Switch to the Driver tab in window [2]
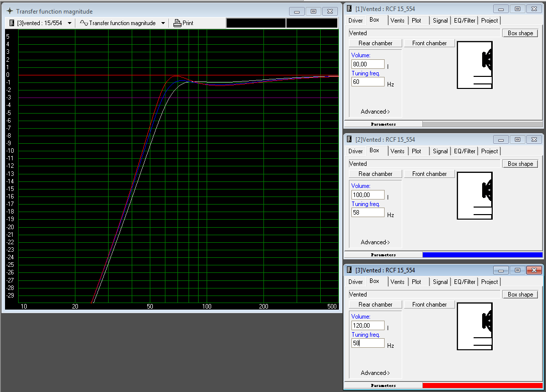The width and height of the screenshot is (546, 392). [x=355, y=151]
